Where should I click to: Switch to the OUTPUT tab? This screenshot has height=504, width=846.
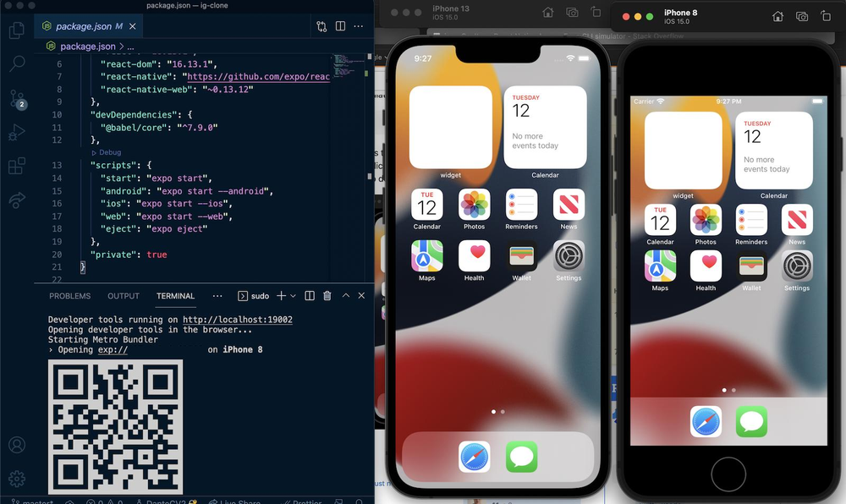tap(123, 295)
